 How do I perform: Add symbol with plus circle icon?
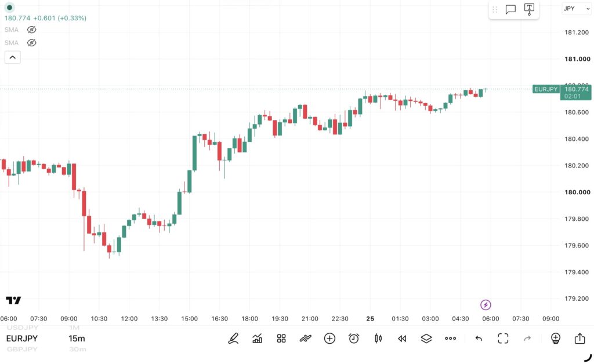(x=329, y=338)
